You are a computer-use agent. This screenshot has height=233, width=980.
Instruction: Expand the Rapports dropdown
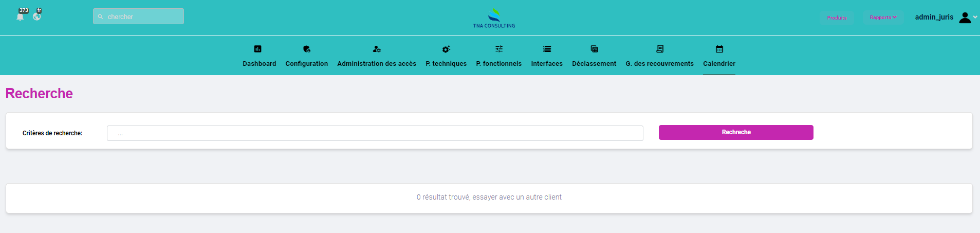tap(883, 17)
